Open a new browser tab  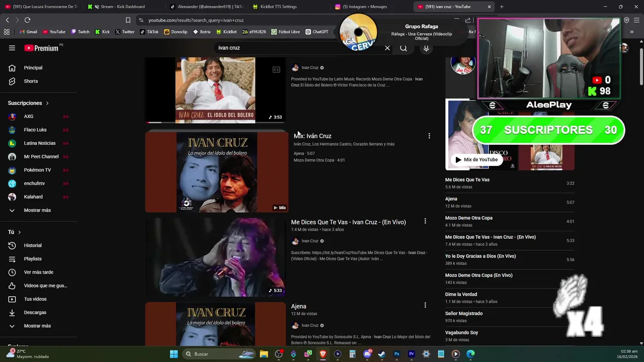click(502, 7)
